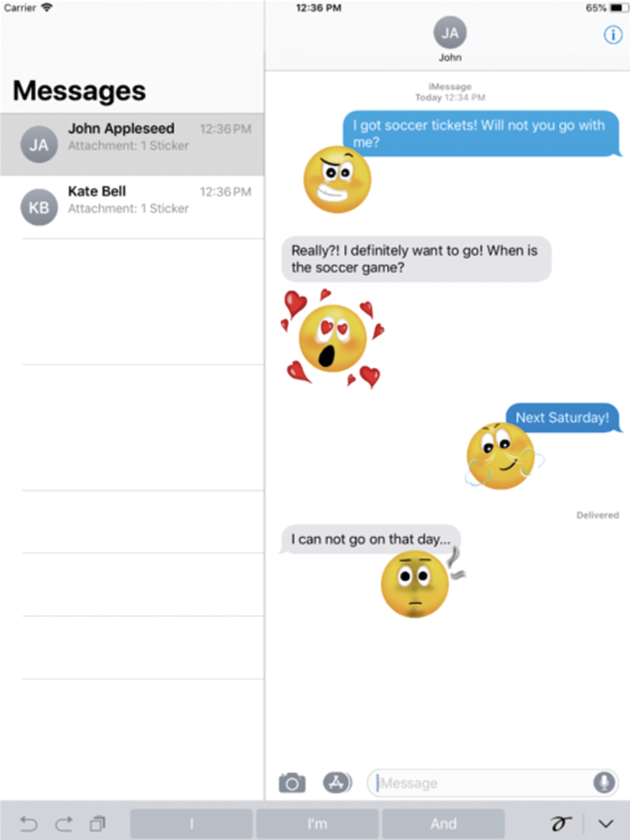This screenshot has width=630, height=840.
Task: Tap the undo arrow on keyboard bar
Action: pyautogui.click(x=29, y=823)
